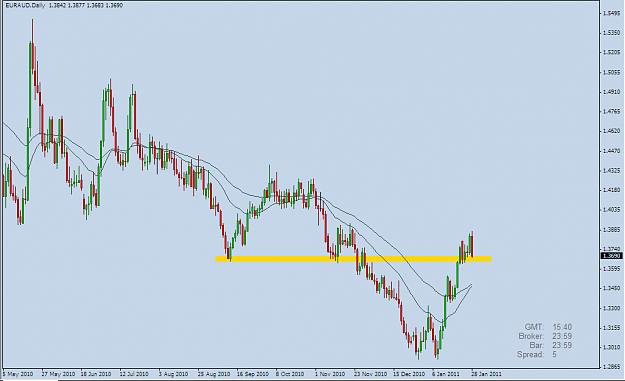Click the 1.5205 price axis label
This screenshot has height=381, width=625.
pyautogui.click(x=611, y=52)
